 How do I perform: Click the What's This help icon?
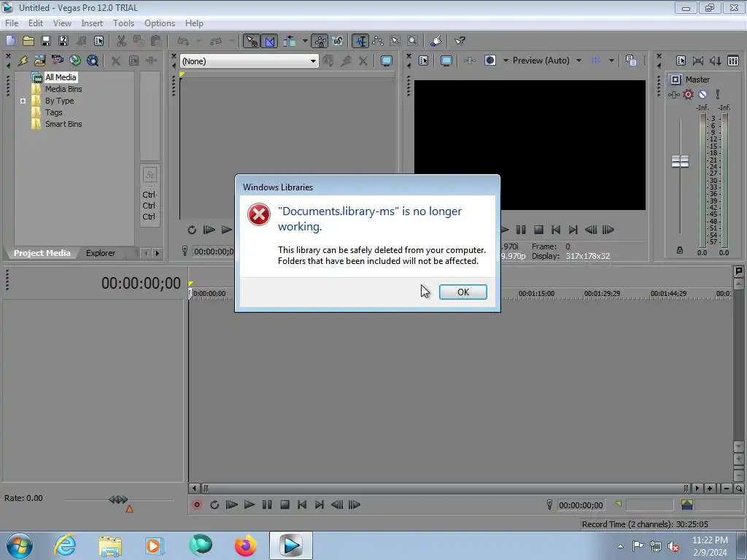point(460,42)
